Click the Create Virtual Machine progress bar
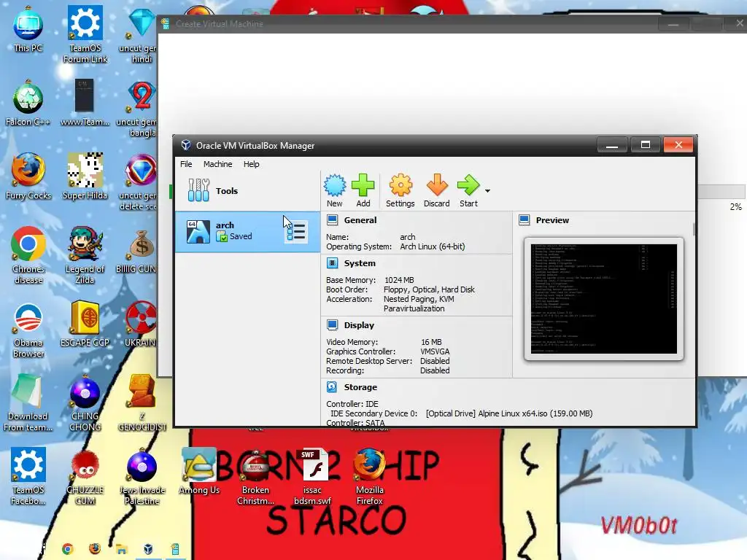Image resolution: width=747 pixels, height=560 pixels. coord(721,192)
